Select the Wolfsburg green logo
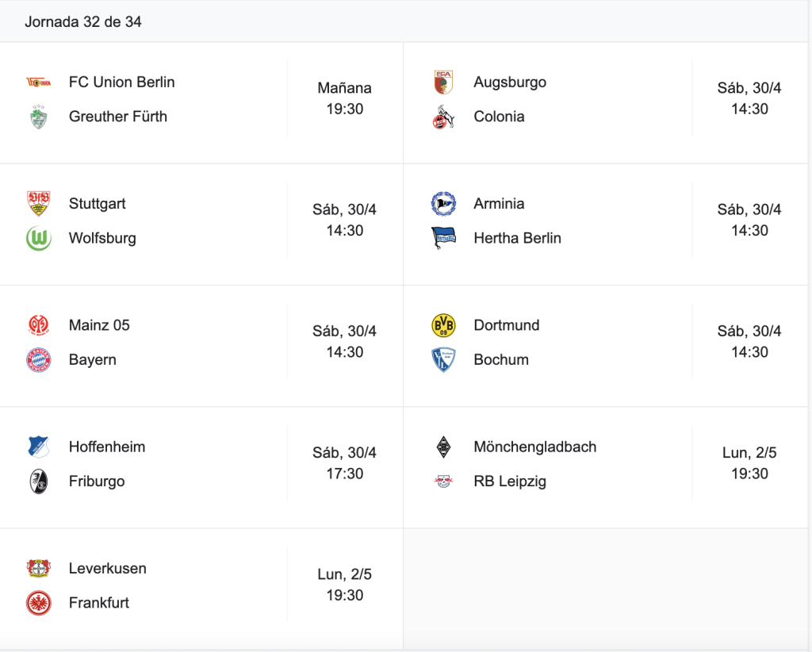Image resolution: width=812 pixels, height=652 pixels. tap(39, 238)
